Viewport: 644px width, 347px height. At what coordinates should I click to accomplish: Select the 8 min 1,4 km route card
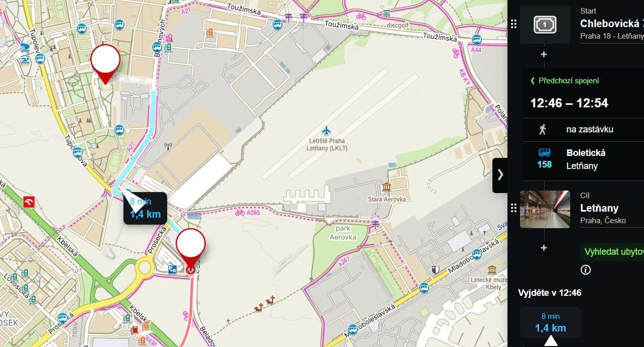pyautogui.click(x=550, y=322)
